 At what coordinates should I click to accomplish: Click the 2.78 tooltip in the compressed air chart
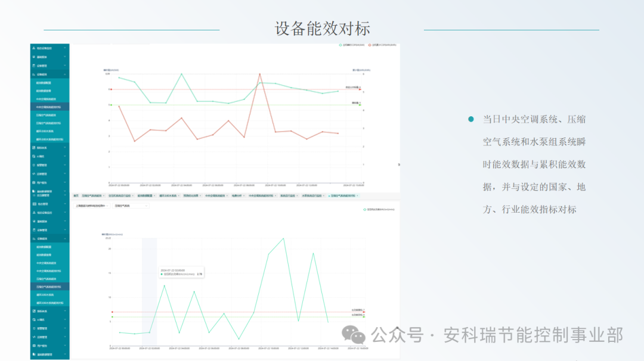point(181,272)
